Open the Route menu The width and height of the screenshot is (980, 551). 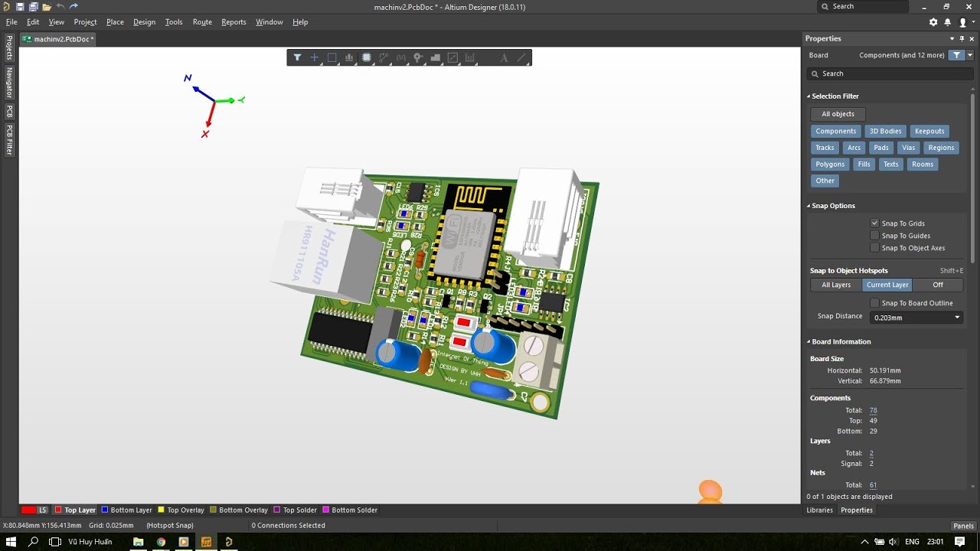coord(202,22)
